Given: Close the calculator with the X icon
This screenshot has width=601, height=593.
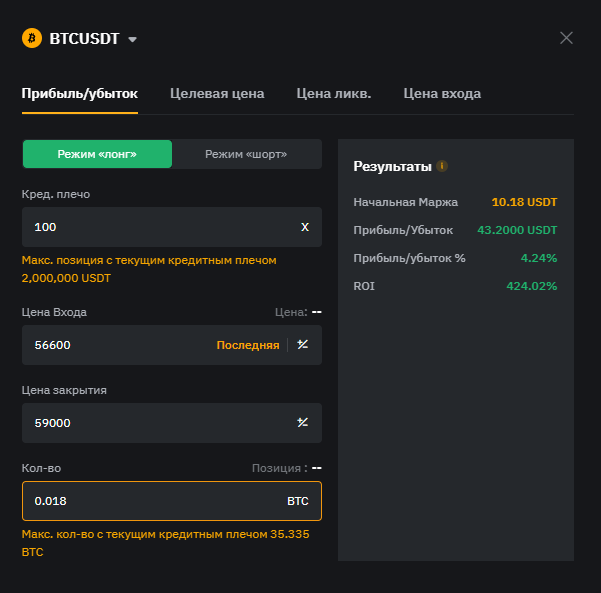Looking at the screenshot, I should click(566, 38).
